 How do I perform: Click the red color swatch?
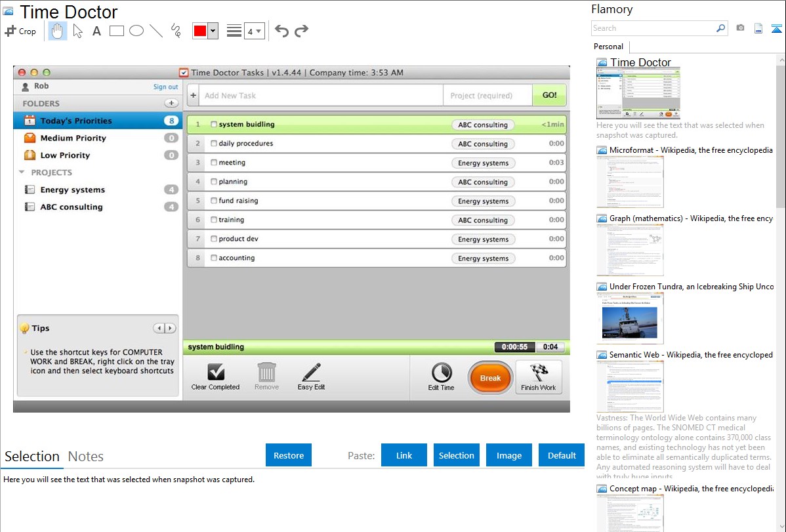point(200,31)
